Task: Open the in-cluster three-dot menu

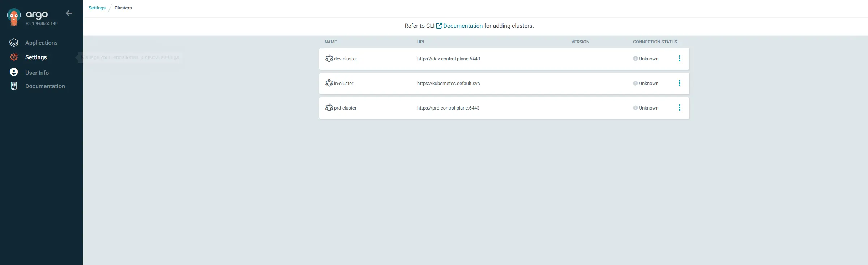Action: click(x=679, y=83)
